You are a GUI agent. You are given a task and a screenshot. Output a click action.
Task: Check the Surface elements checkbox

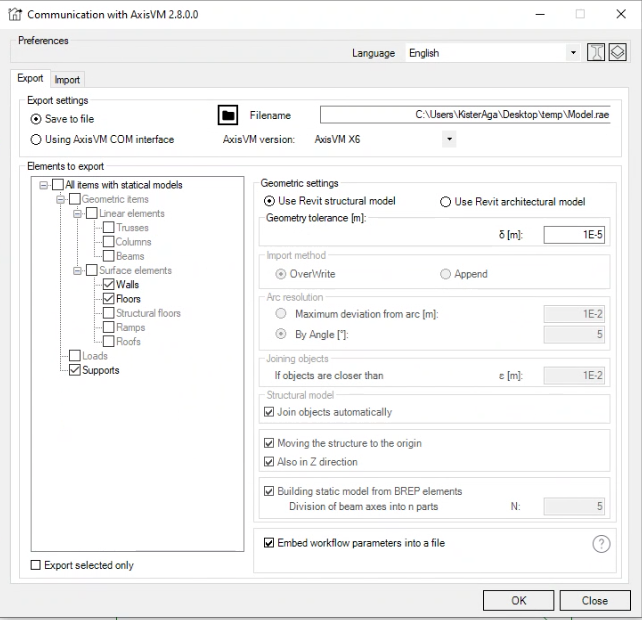[x=92, y=270]
